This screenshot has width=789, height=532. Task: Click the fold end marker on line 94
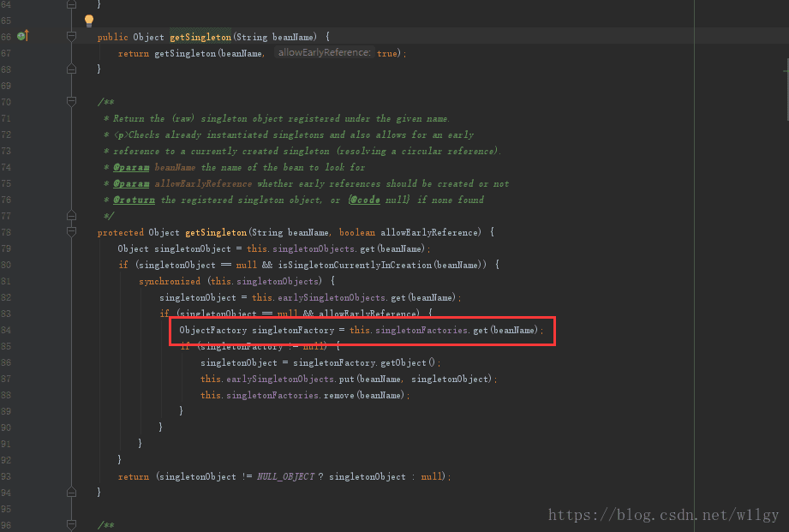click(71, 493)
